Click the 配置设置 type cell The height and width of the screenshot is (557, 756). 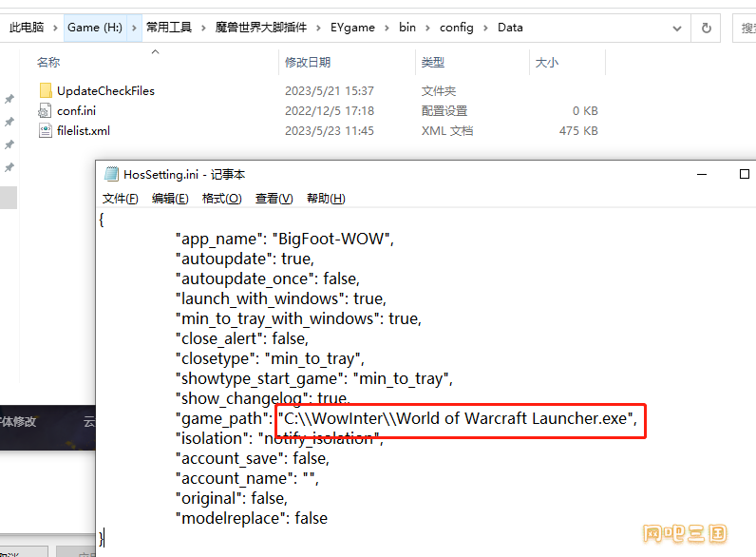click(444, 111)
